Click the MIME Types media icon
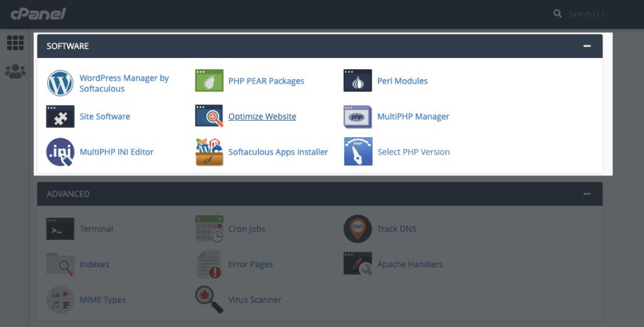The image size is (644, 327). pyautogui.click(x=60, y=300)
